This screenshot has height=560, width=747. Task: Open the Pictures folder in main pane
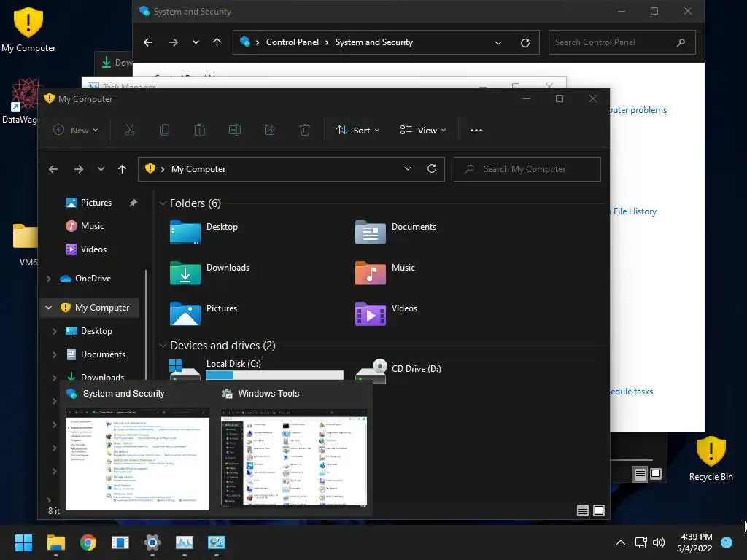[185, 314]
